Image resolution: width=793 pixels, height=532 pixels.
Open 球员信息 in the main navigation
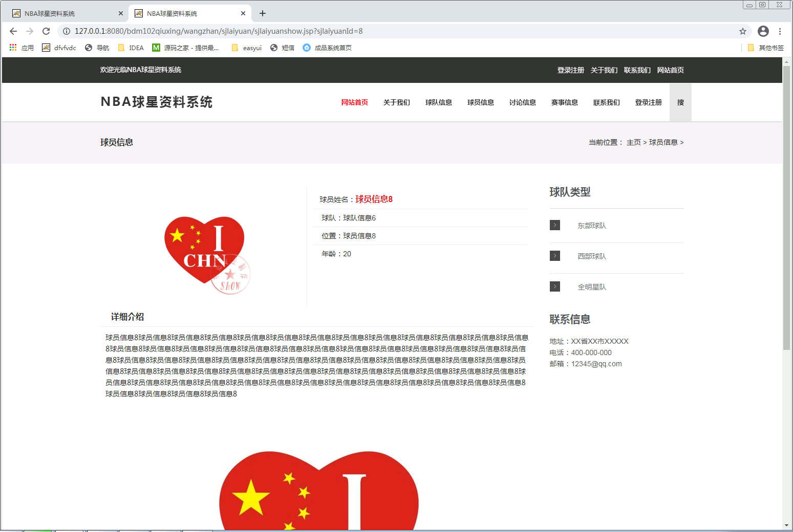[481, 102]
